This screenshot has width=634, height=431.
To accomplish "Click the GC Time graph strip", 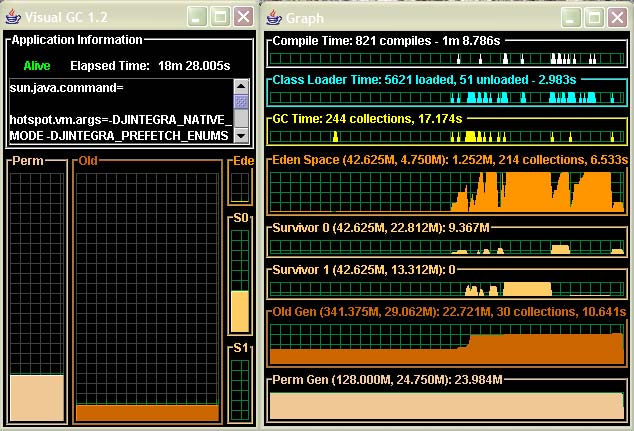I will tap(447, 137).
